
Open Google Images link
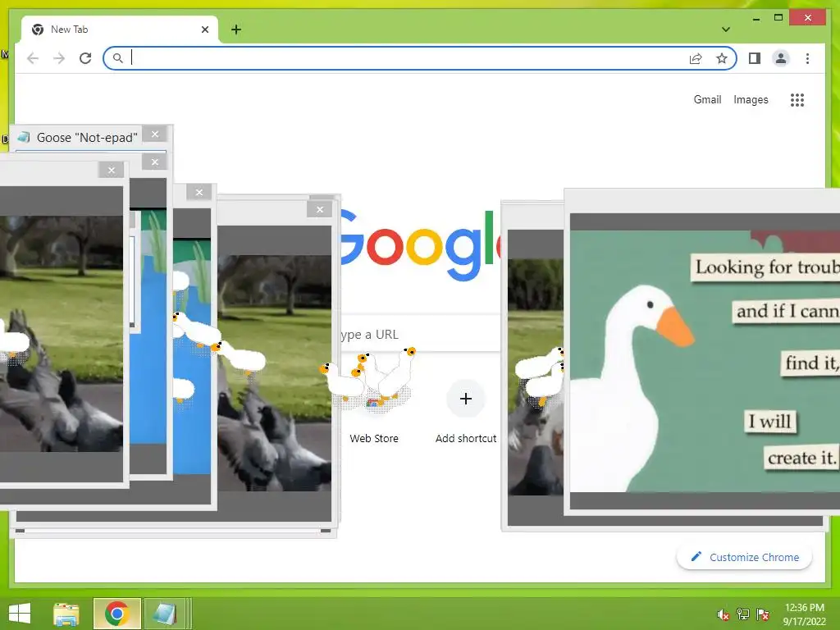pos(751,99)
